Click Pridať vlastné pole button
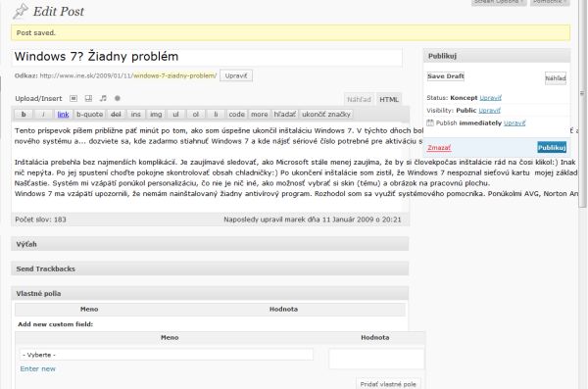588x389 pixels. (388, 384)
